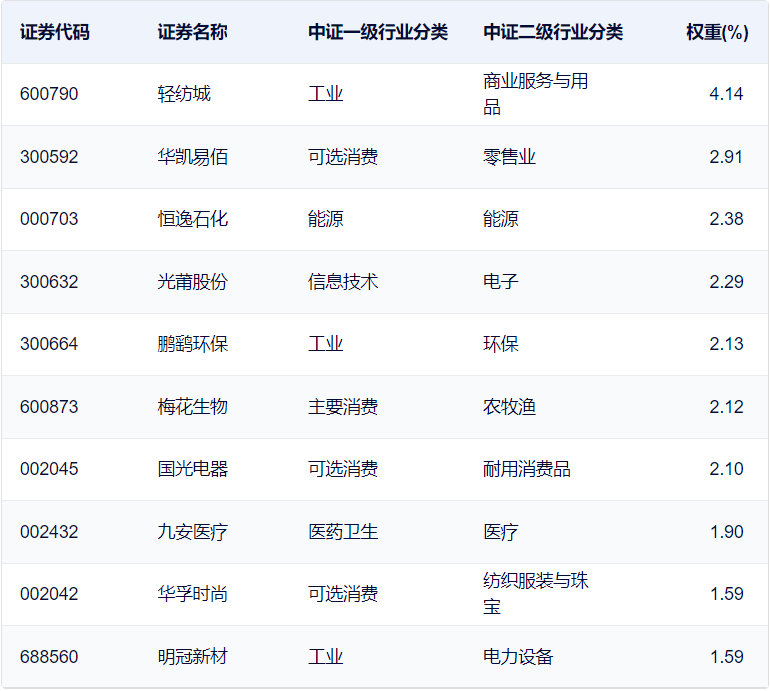Open the 恒逸石化 entry

193,219
